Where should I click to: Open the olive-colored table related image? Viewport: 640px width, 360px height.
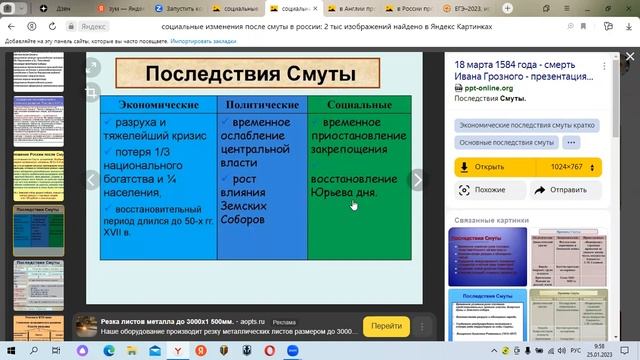568,315
